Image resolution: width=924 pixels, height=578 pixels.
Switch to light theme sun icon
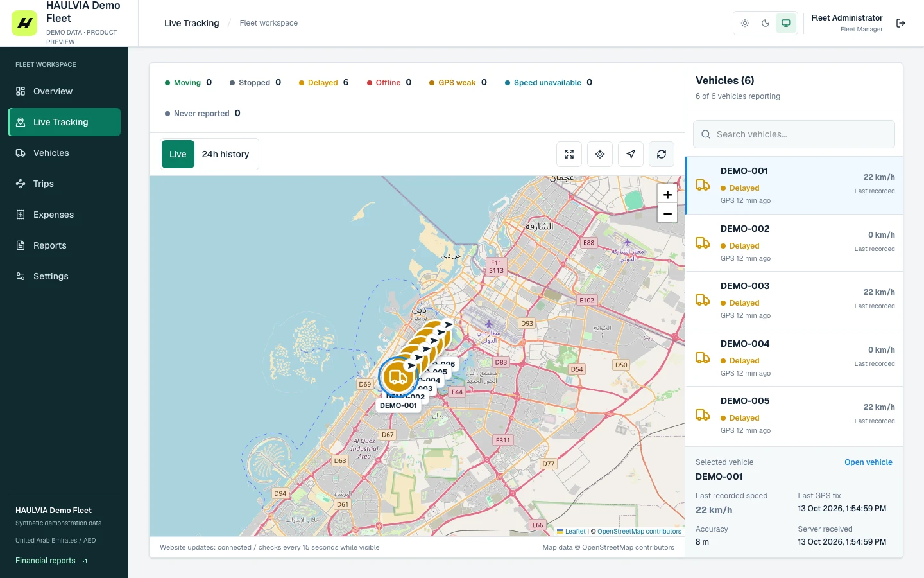745,23
